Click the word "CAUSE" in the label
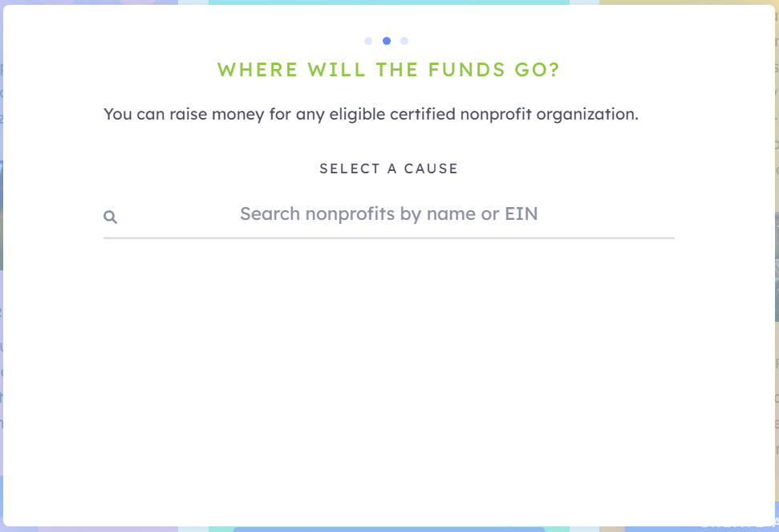Image resolution: width=779 pixels, height=532 pixels. click(x=431, y=169)
